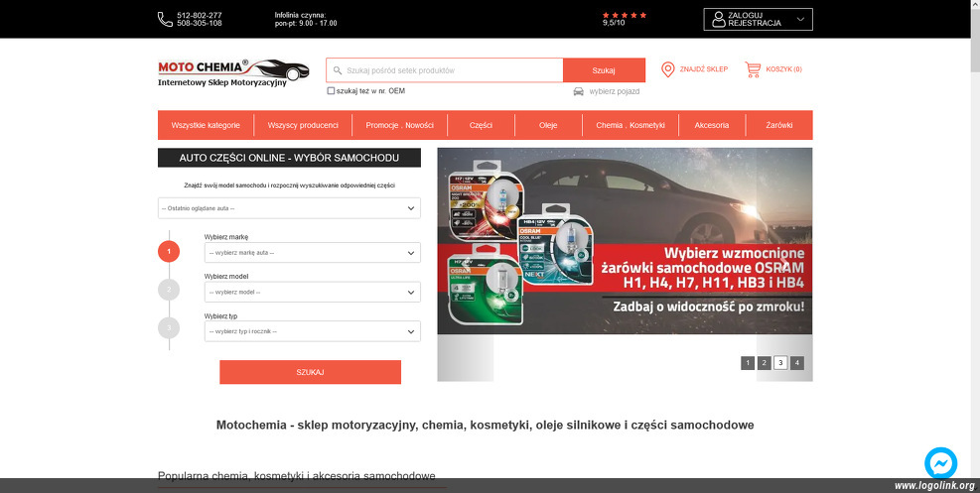The image size is (980, 493).
Task: Click step 3 circle in car selector
Action: tap(169, 327)
